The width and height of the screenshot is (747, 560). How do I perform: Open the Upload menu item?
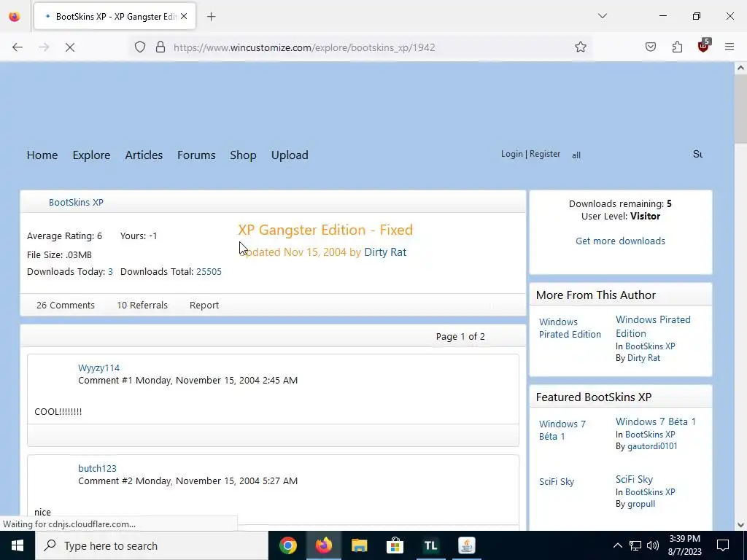290,155
